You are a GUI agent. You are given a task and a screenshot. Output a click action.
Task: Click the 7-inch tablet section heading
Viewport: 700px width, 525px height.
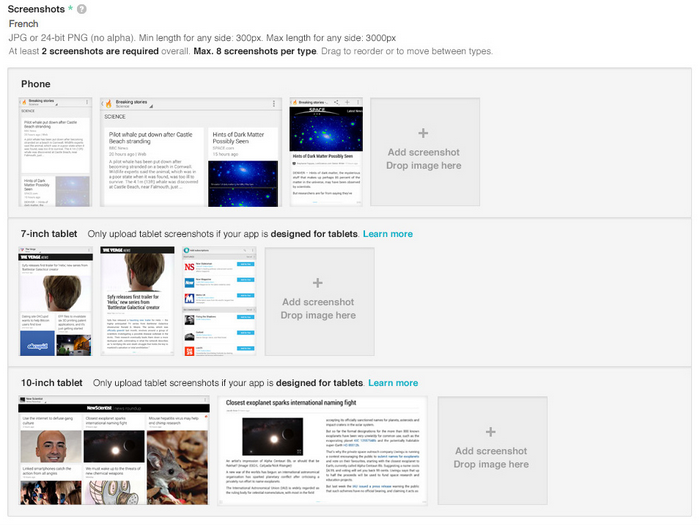[49, 234]
